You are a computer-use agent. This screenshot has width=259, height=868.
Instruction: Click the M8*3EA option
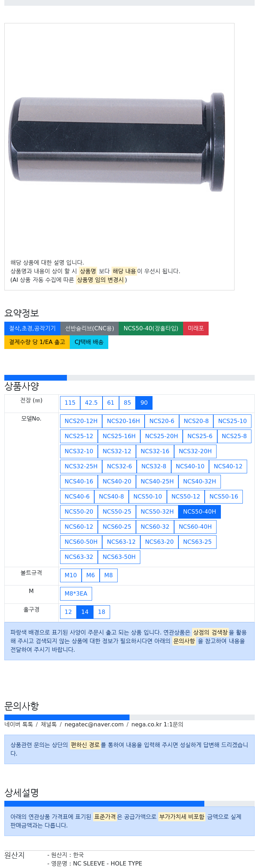[76, 594]
